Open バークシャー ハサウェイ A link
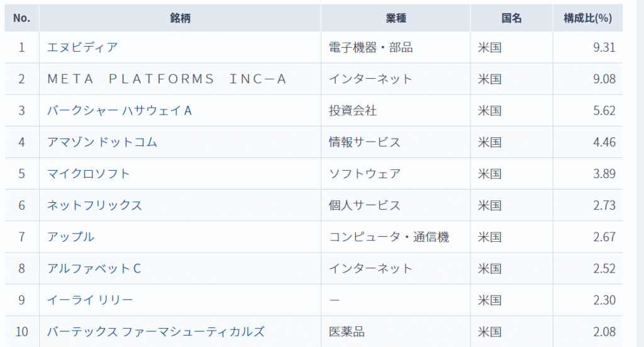Screen dimensions: 644x347 tap(119, 110)
